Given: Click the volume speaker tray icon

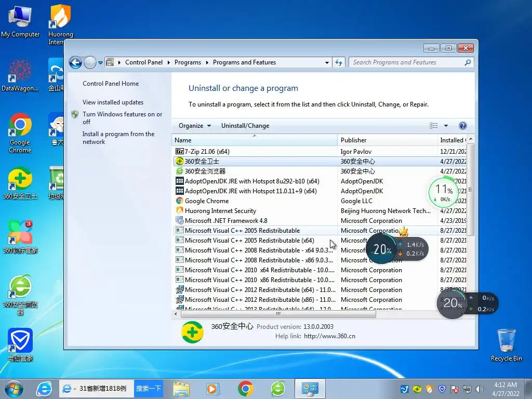Looking at the screenshot, I should point(480,389).
